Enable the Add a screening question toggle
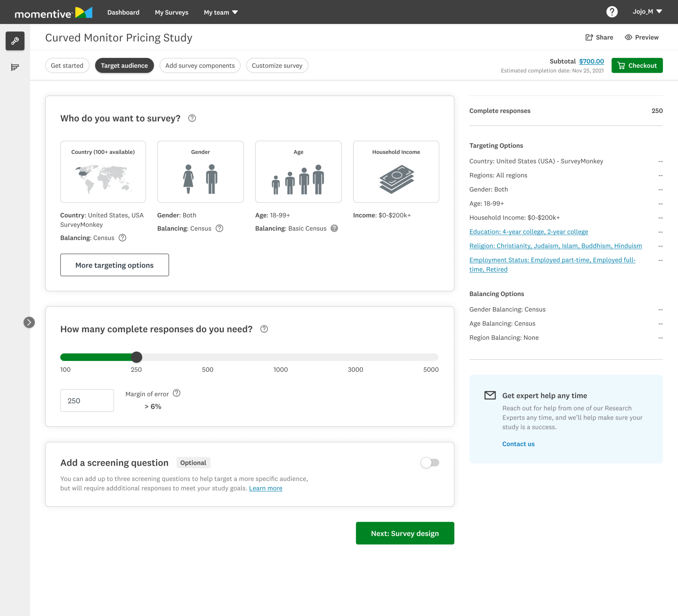The image size is (678, 616). coord(430,462)
